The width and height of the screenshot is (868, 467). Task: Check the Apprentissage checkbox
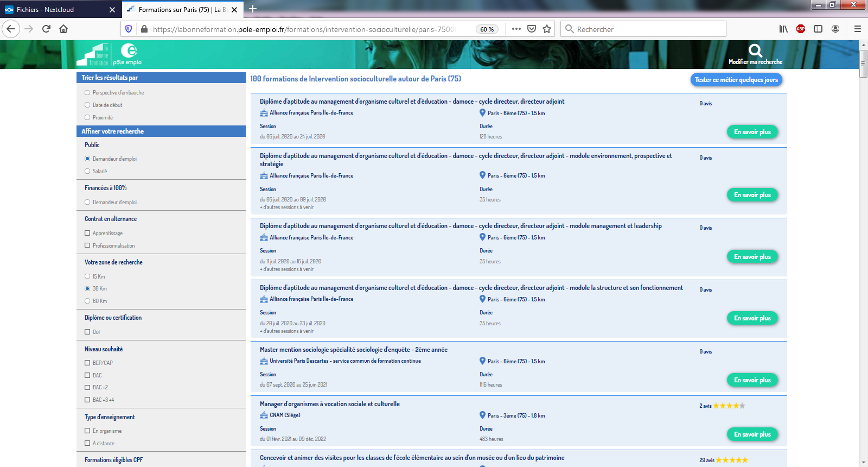click(x=87, y=233)
